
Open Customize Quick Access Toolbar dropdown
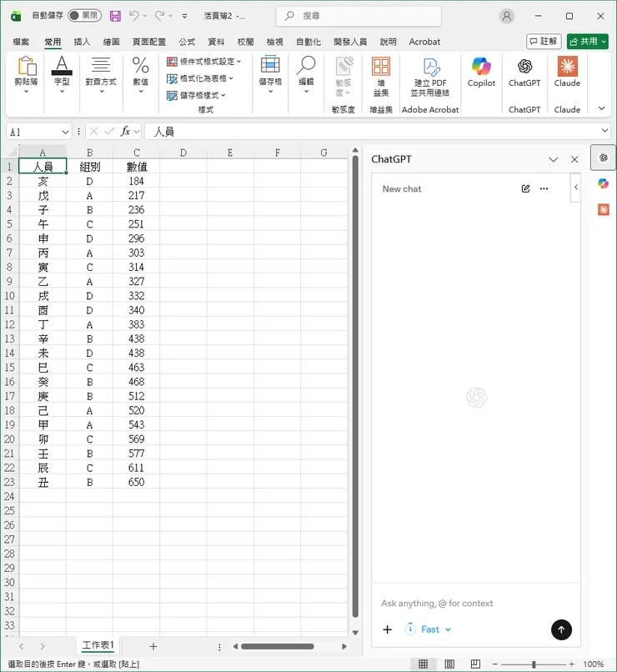184,17
